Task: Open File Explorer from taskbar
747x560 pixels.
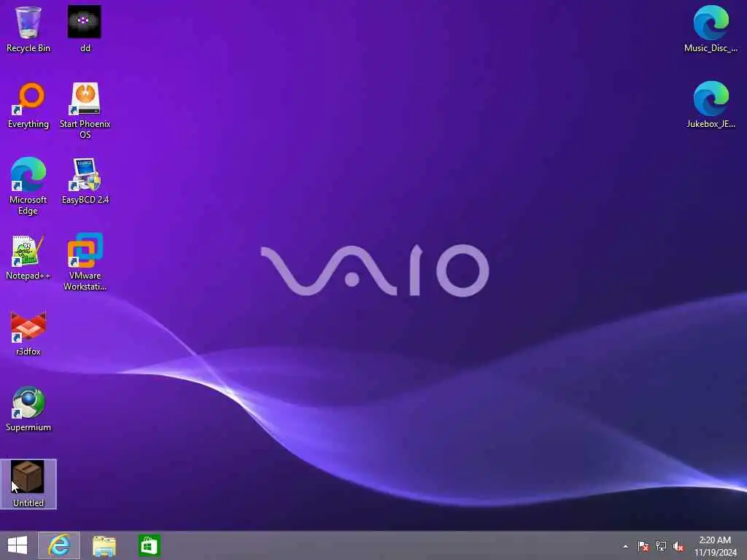Action: tap(104, 545)
